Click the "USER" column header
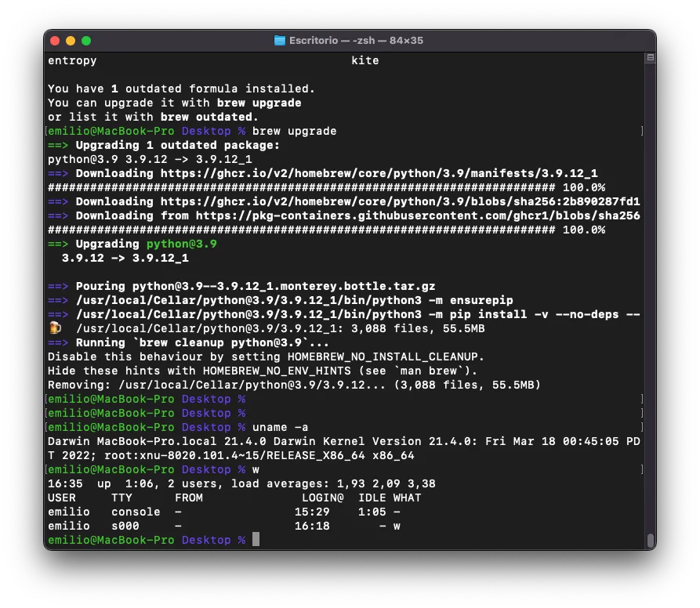 click(x=62, y=498)
